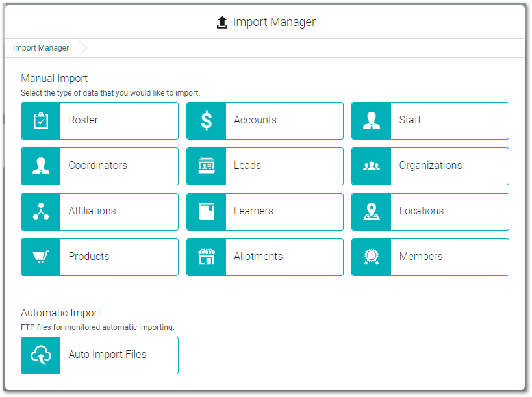Click the Auto Import Files cloud icon
The image size is (532, 397).
point(41,355)
